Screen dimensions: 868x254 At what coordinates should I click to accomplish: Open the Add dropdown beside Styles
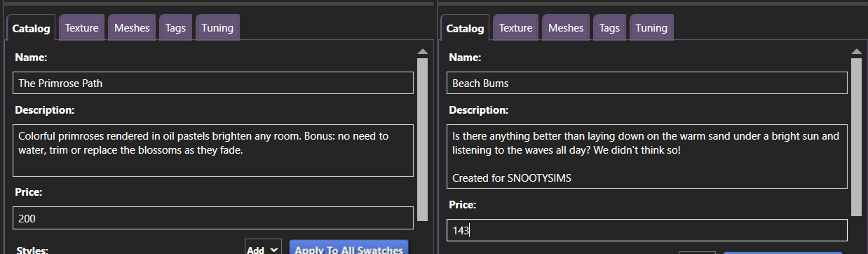tap(263, 248)
